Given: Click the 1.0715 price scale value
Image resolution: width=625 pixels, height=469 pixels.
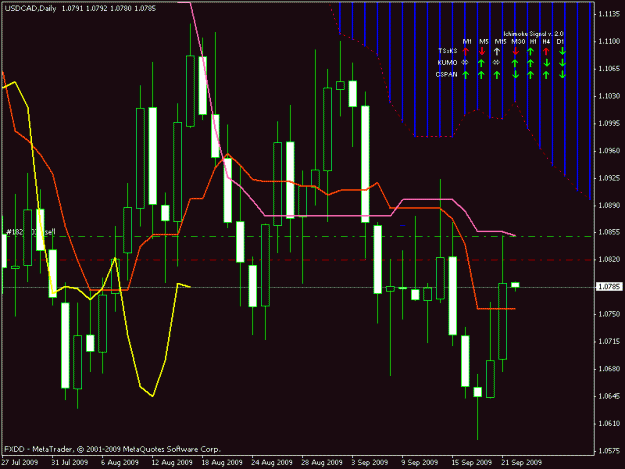Looking at the screenshot, I should (609, 341).
